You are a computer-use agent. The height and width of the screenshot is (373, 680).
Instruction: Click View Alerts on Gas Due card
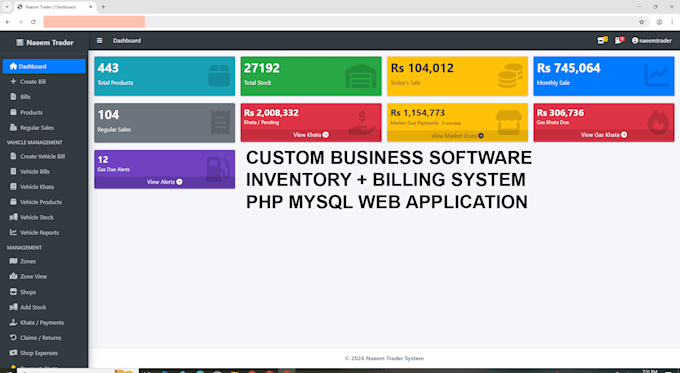point(164,182)
